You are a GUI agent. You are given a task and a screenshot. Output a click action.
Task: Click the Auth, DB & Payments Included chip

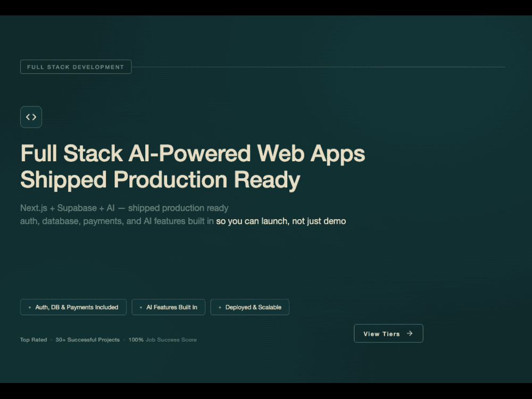click(x=73, y=307)
